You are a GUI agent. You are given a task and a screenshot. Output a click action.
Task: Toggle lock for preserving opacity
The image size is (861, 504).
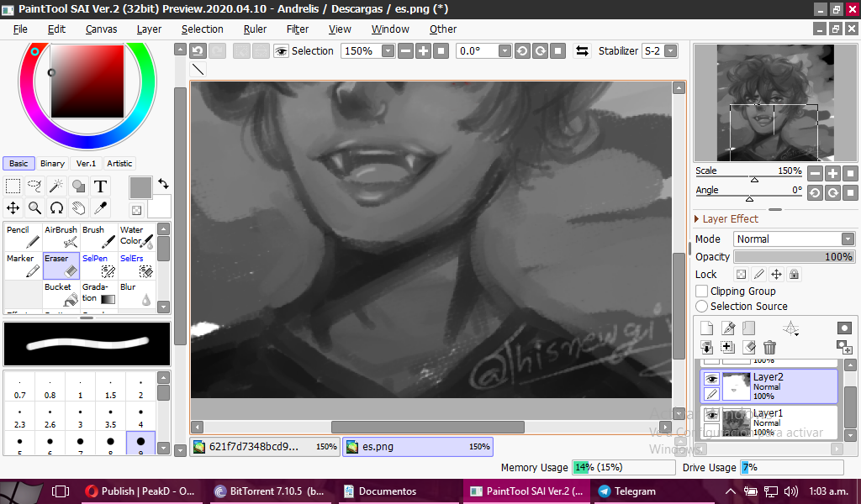(x=742, y=274)
